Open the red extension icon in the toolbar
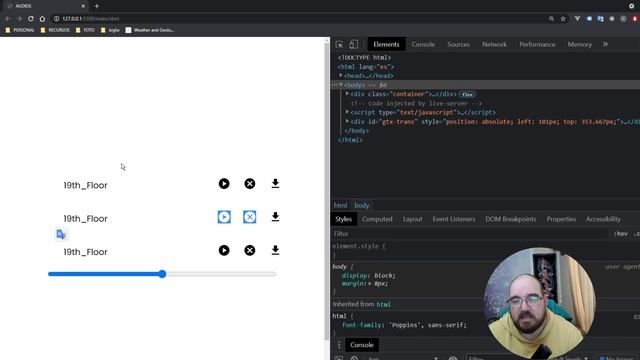This screenshot has height=360, width=640. pos(635,19)
